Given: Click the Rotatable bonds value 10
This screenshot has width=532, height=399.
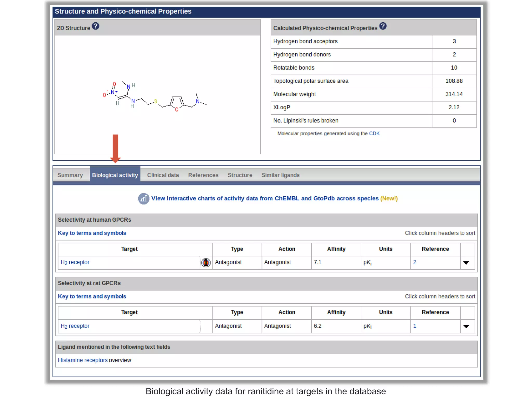Looking at the screenshot, I should (454, 68).
